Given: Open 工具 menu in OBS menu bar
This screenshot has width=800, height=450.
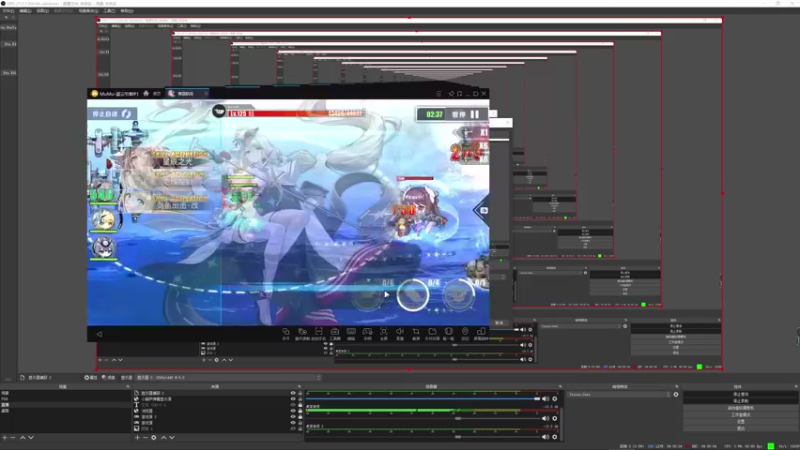Looking at the screenshot, I should [109, 11].
